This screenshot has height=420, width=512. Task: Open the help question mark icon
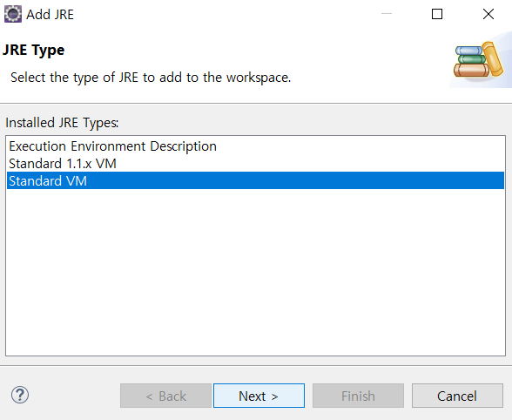click(20, 395)
